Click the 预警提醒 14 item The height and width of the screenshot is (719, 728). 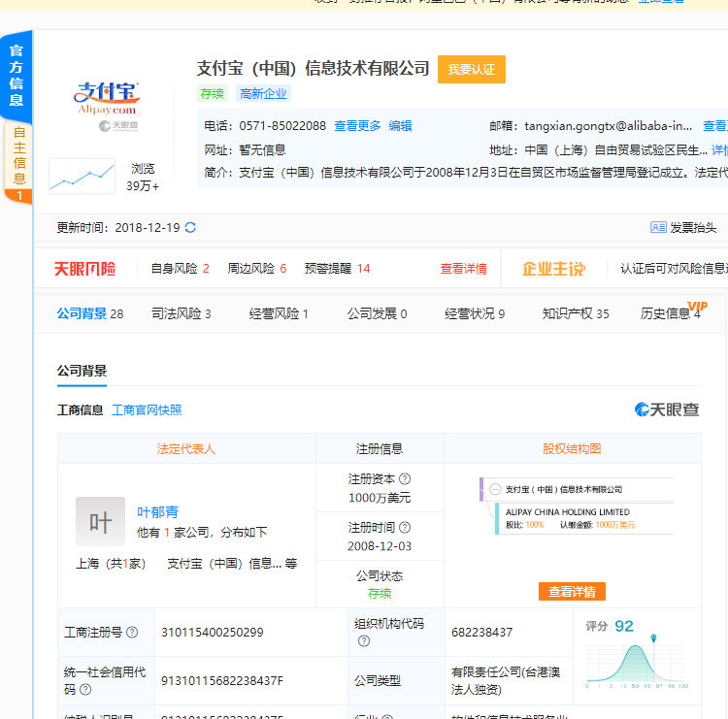[337, 268]
